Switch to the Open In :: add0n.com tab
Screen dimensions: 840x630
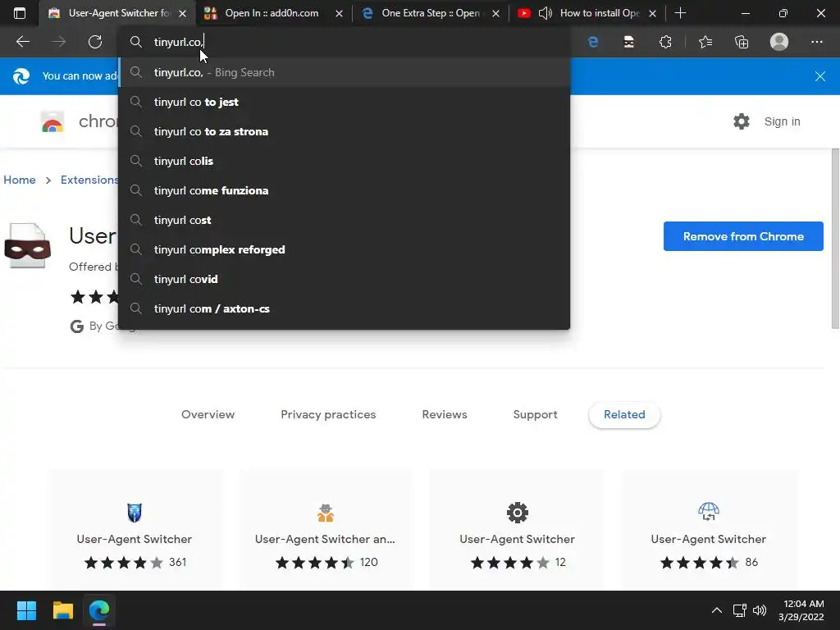click(273, 13)
